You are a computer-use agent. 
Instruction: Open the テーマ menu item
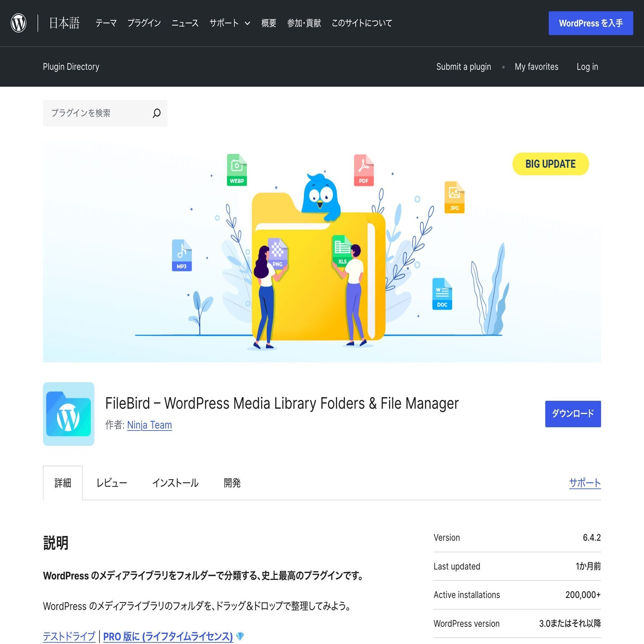[106, 23]
